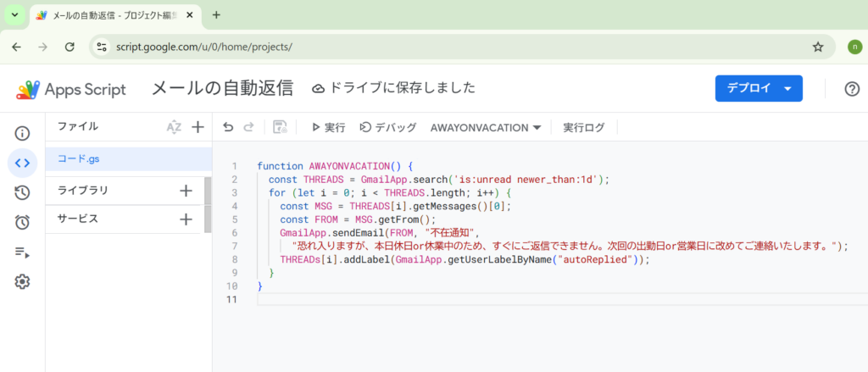Screen dimensions: 868x372
Task: Open project history icon in sidebar
Action: [23, 192]
